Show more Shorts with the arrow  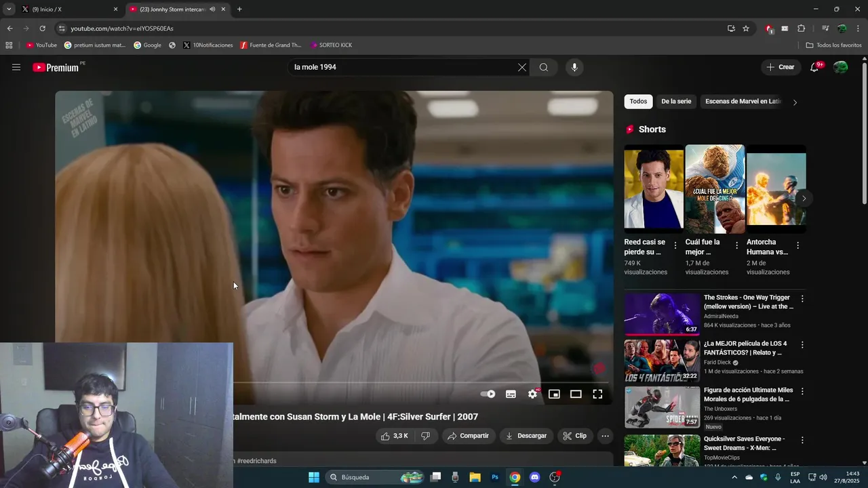coord(804,198)
